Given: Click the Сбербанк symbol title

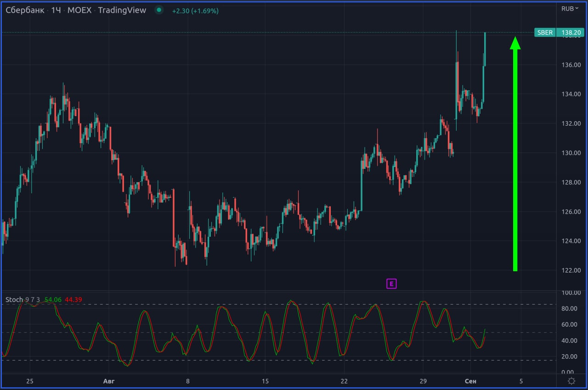Looking at the screenshot, I should pos(25,10).
